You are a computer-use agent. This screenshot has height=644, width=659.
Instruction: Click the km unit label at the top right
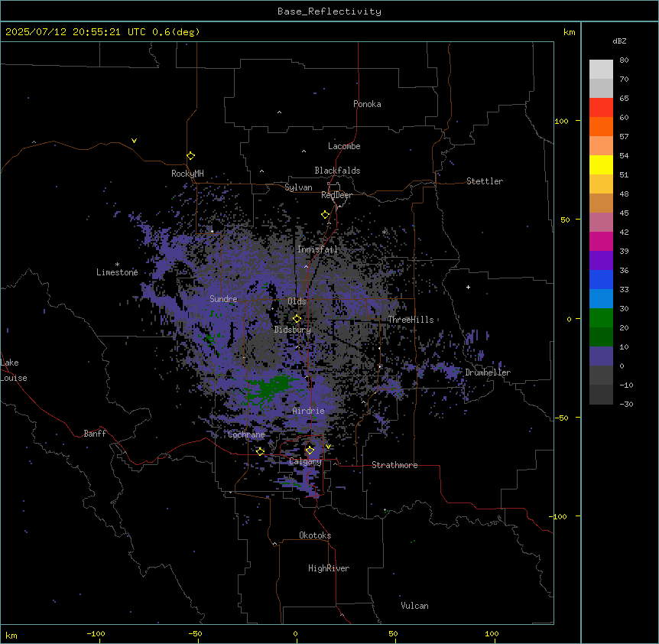(x=570, y=32)
